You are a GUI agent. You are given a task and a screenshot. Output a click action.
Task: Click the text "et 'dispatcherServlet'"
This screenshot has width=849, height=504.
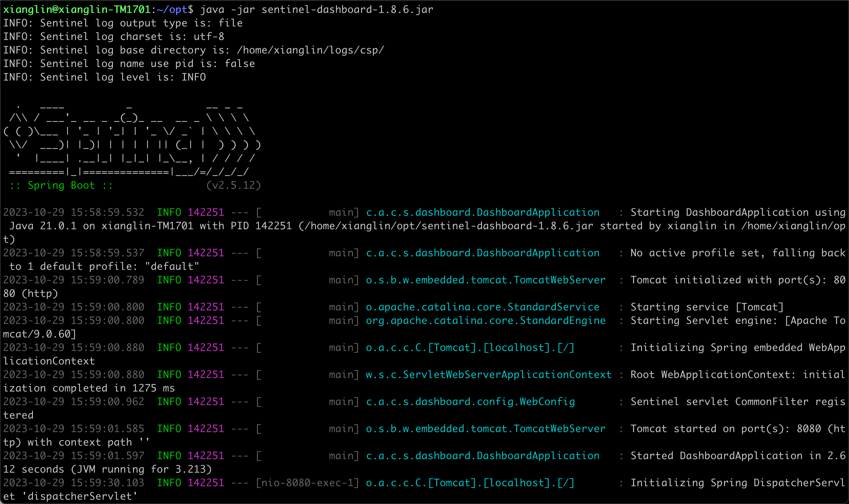tap(71, 497)
